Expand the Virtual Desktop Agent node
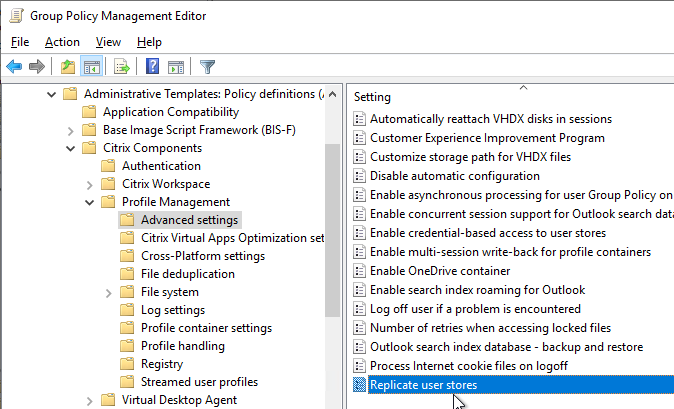Viewport: 674px width, 409px height. [89, 400]
